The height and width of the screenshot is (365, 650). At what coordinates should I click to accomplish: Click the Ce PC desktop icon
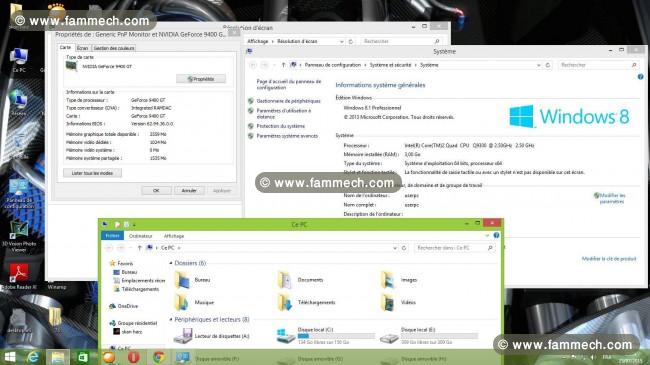pyautogui.click(x=18, y=61)
